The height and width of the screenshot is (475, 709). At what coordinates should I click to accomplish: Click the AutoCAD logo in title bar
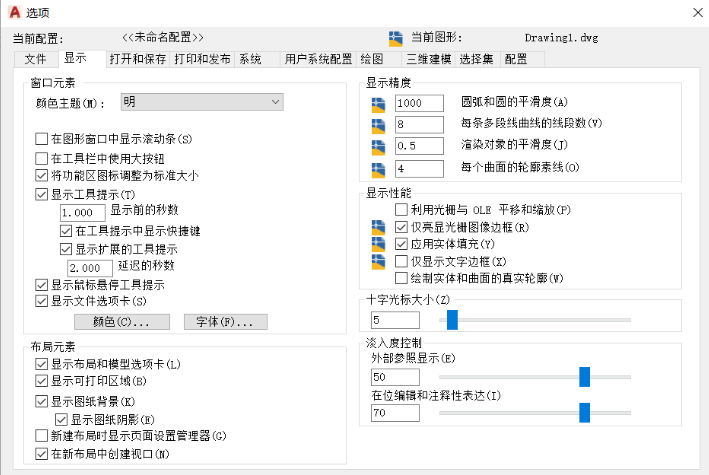13,12
